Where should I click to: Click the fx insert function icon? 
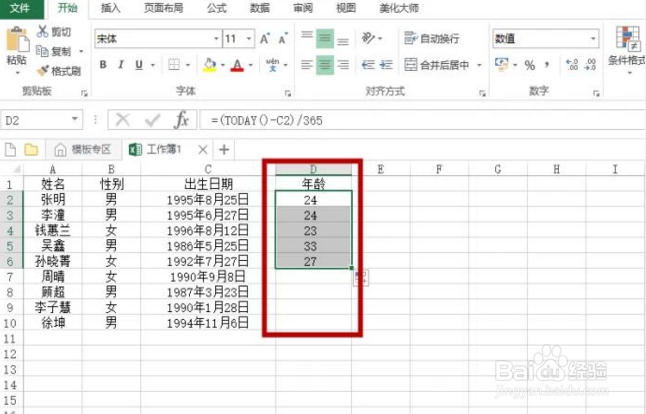pos(182,120)
